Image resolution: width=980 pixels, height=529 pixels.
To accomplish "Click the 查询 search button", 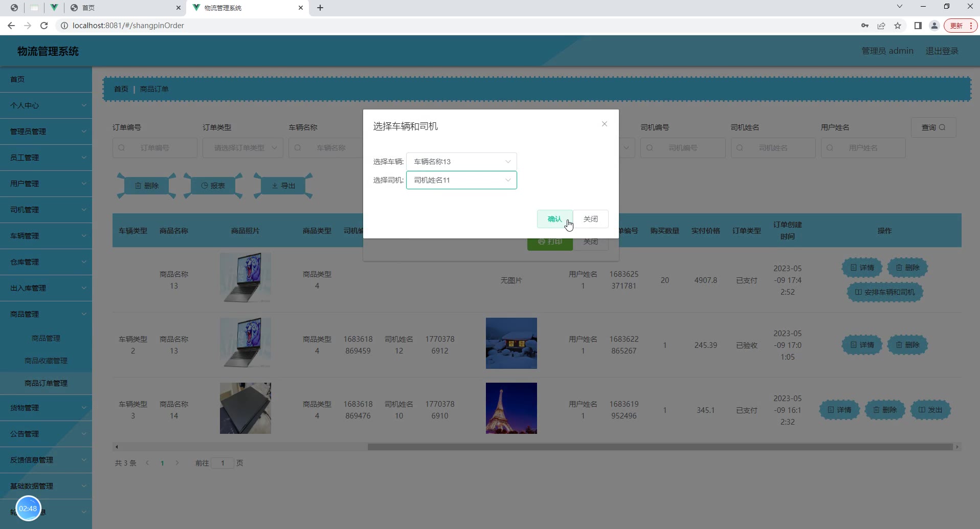I will tap(933, 127).
